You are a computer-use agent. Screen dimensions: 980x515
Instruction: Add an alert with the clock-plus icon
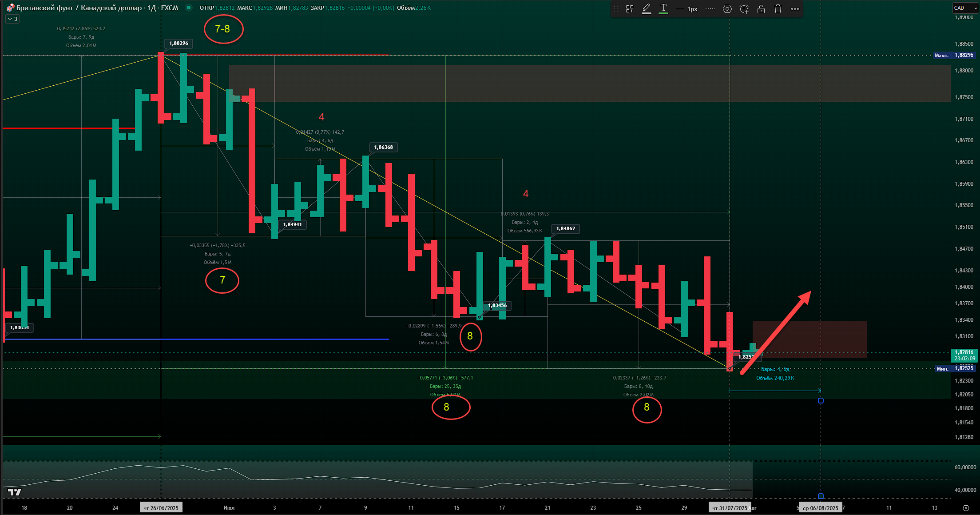pyautogui.click(x=744, y=9)
